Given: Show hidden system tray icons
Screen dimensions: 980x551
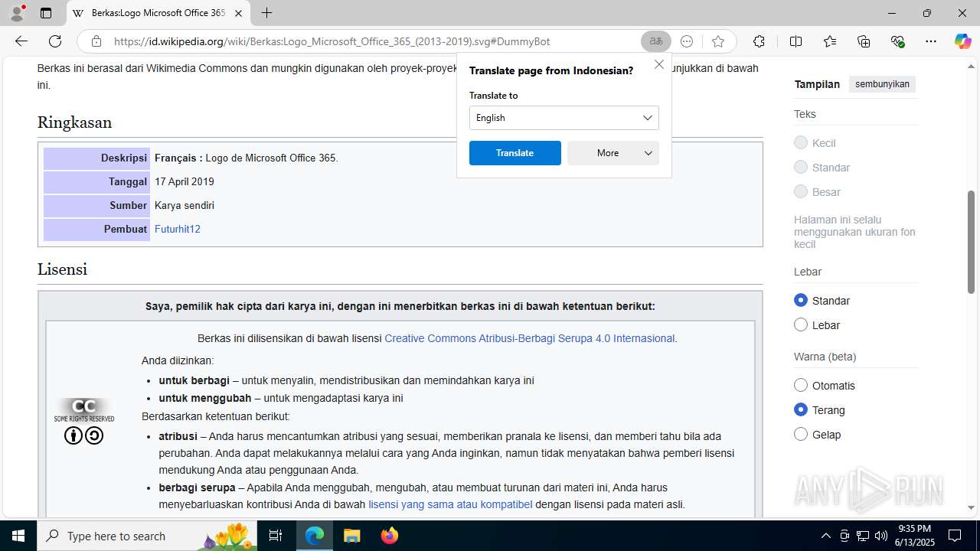Looking at the screenshot, I should 825,536.
